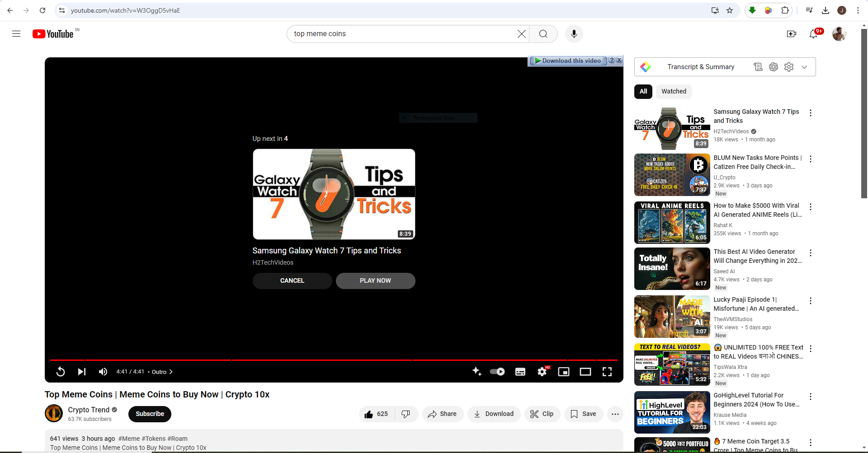The width and height of the screenshot is (868, 453).
Task: Subscribe to Crypto Trend channel
Action: [150, 414]
